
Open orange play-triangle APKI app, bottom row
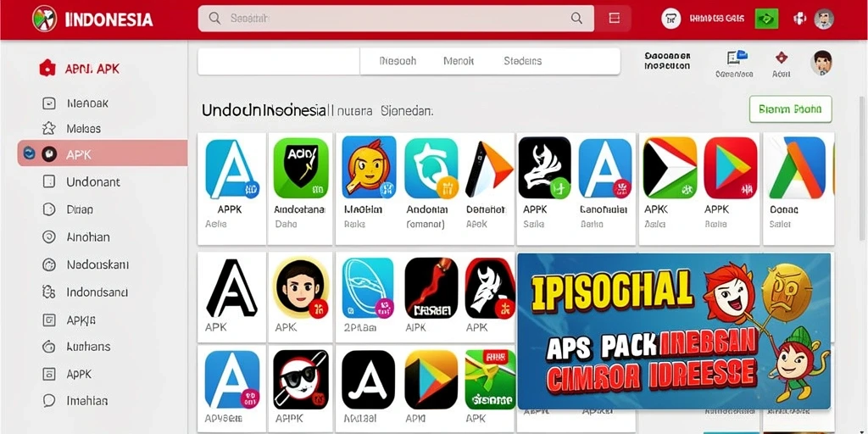431,380
